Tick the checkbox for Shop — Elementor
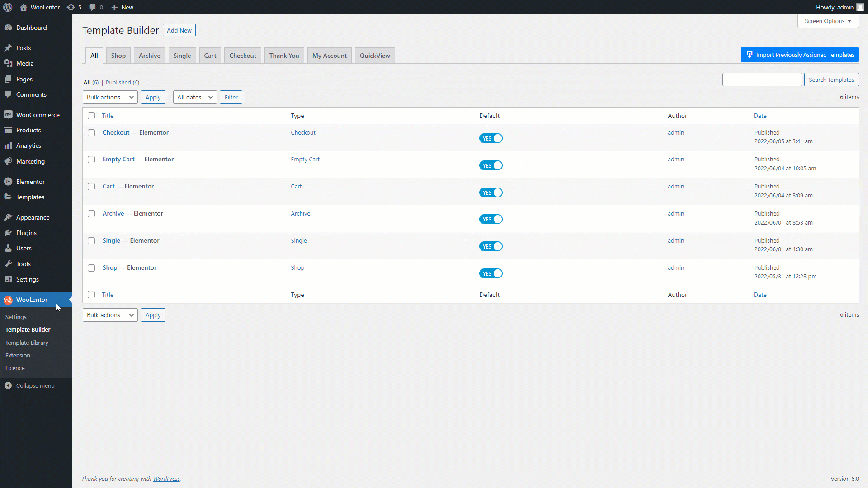This screenshot has width=868, height=488. (x=91, y=268)
